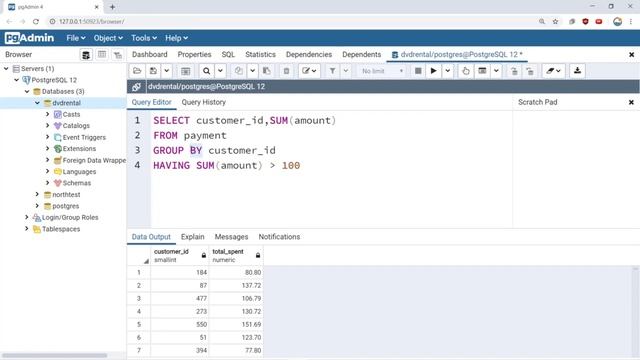Screen dimensions: 640x360
Task: Click the Open File toolbar icon
Action: pos(137,71)
